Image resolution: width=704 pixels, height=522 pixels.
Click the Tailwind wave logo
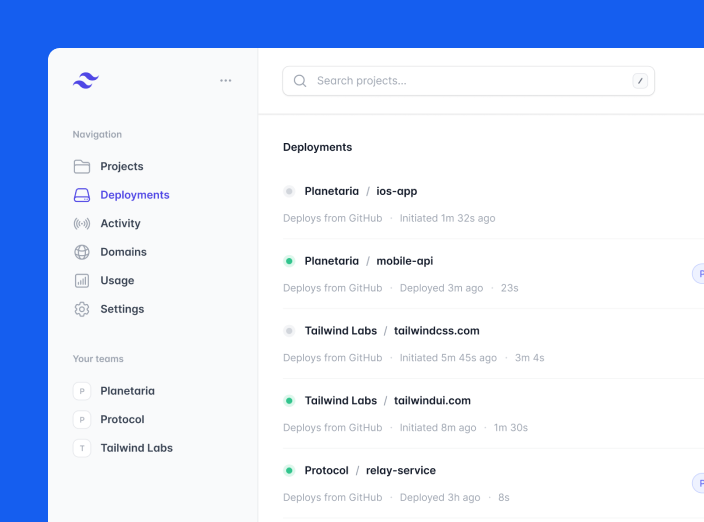point(86,80)
